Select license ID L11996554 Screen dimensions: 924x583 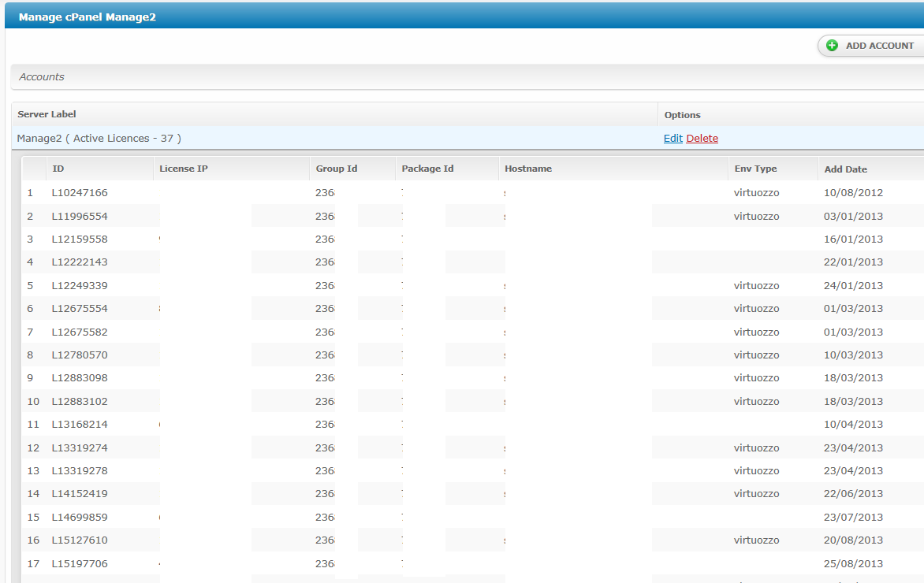(x=80, y=216)
